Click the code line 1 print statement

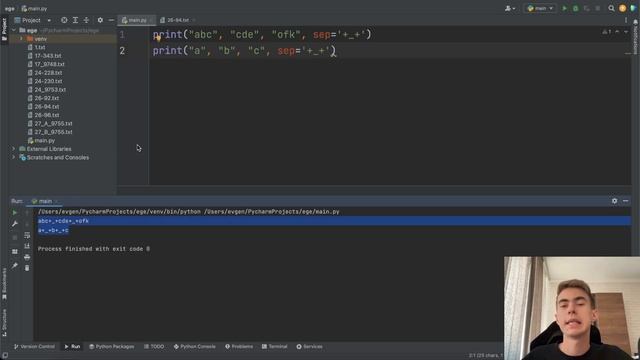click(x=262, y=35)
